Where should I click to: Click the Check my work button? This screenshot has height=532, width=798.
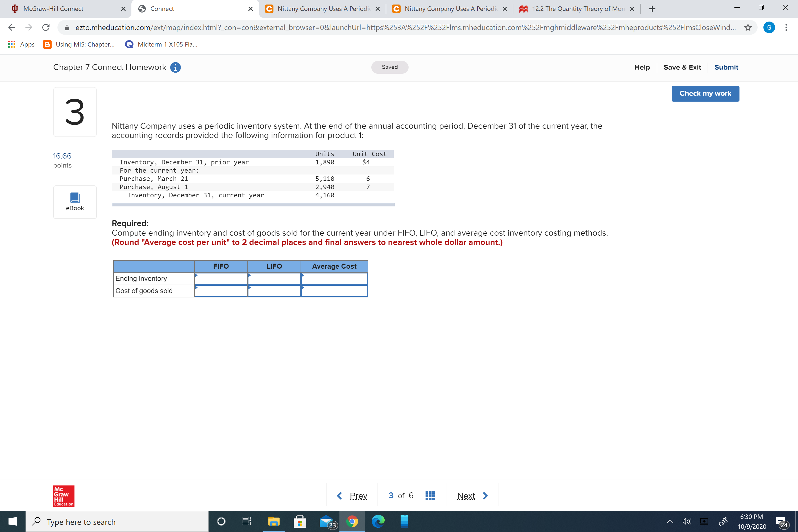coord(705,94)
